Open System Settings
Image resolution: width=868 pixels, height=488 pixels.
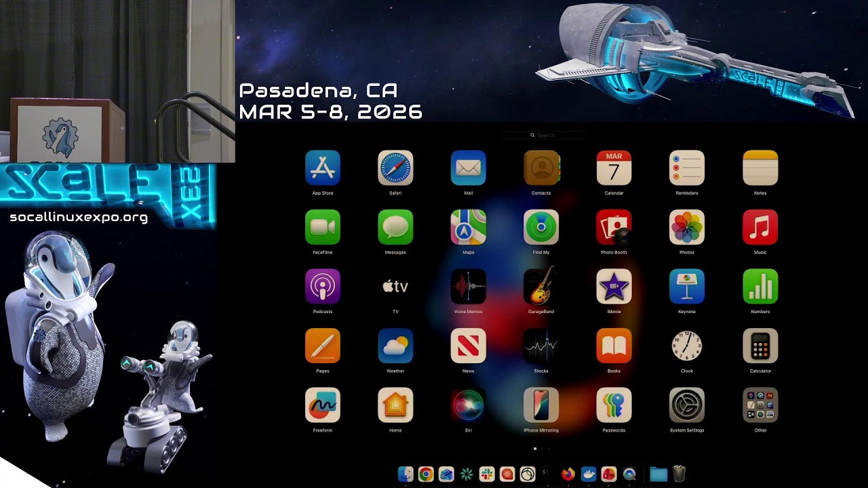click(687, 405)
